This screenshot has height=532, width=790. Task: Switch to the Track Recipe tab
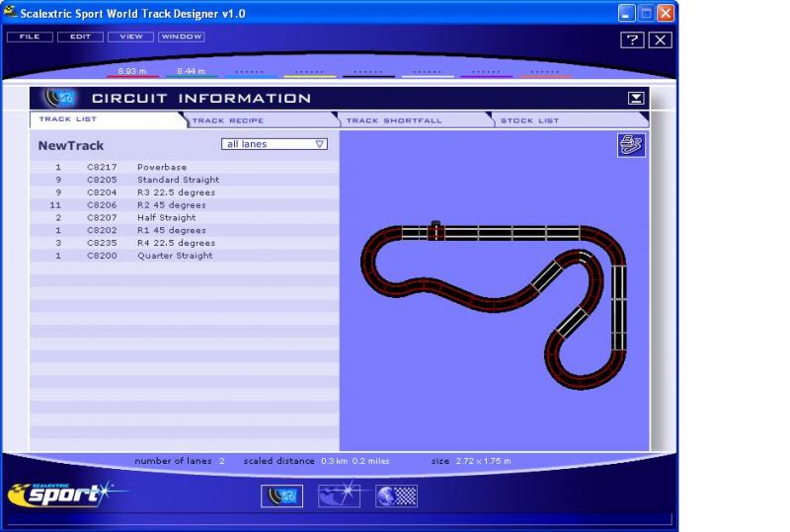click(x=227, y=120)
